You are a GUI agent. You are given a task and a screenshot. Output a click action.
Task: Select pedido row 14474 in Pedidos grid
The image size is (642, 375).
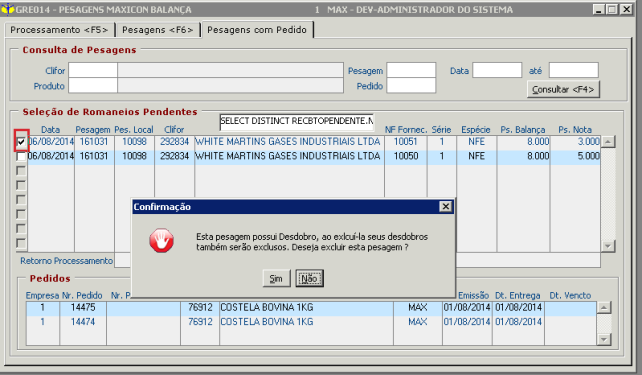pos(311,322)
